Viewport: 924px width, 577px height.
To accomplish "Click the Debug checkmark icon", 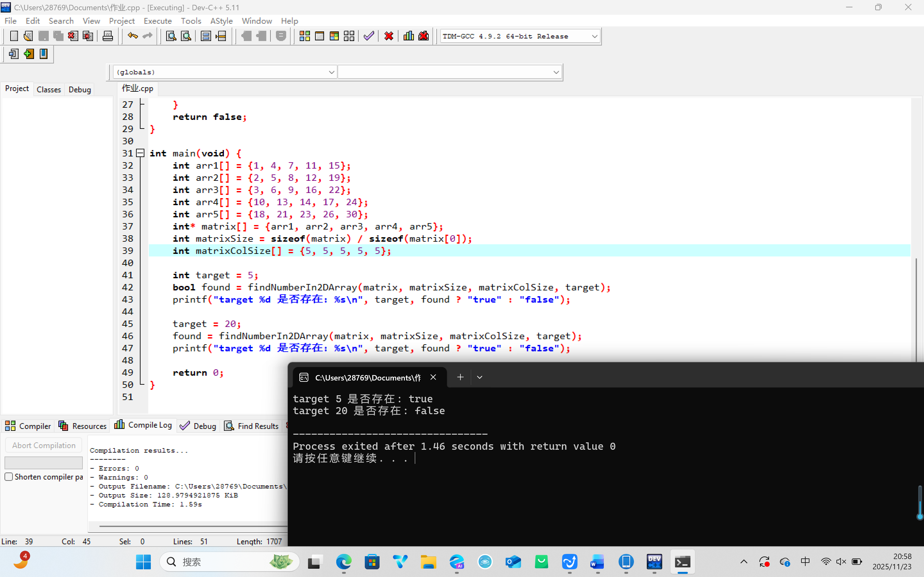I will (369, 36).
